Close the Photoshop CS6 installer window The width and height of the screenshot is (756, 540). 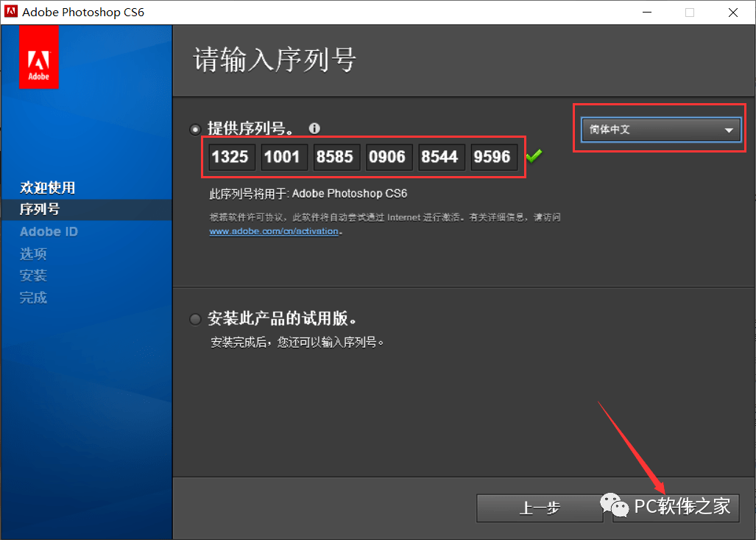click(x=733, y=13)
